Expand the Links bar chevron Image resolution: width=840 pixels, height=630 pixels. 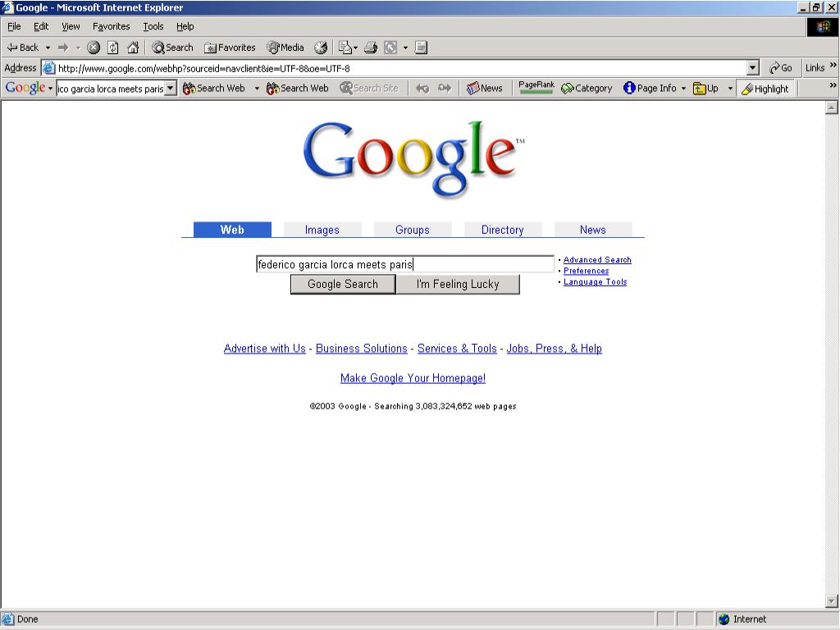[x=833, y=65]
